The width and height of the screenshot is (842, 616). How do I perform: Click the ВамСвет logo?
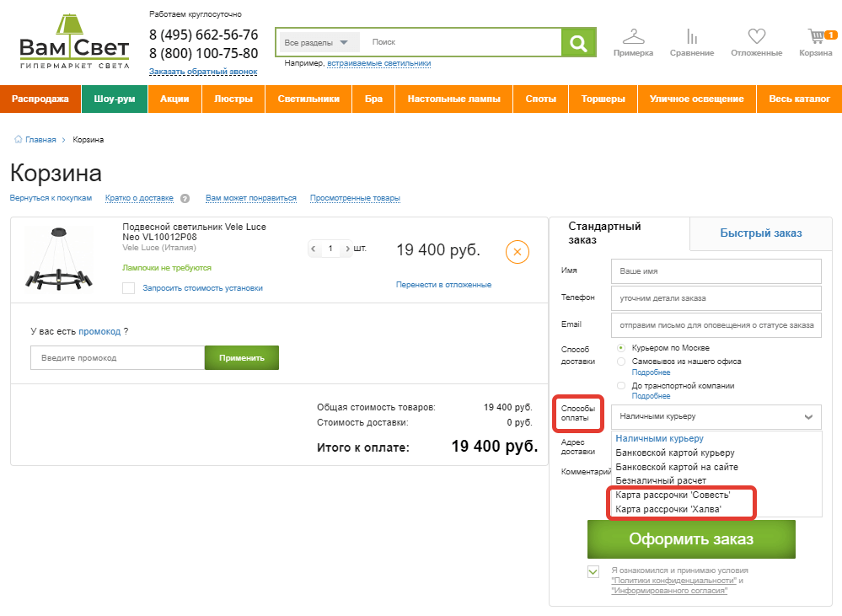[x=74, y=42]
